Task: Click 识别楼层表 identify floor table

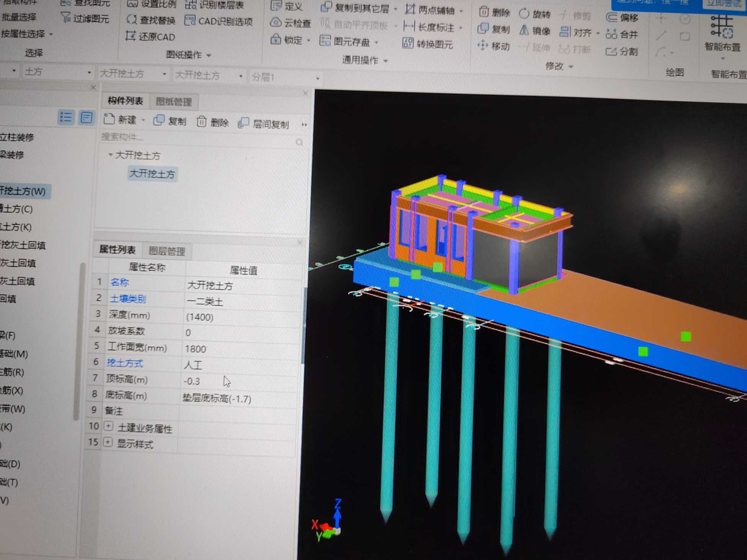Action: 215,5
